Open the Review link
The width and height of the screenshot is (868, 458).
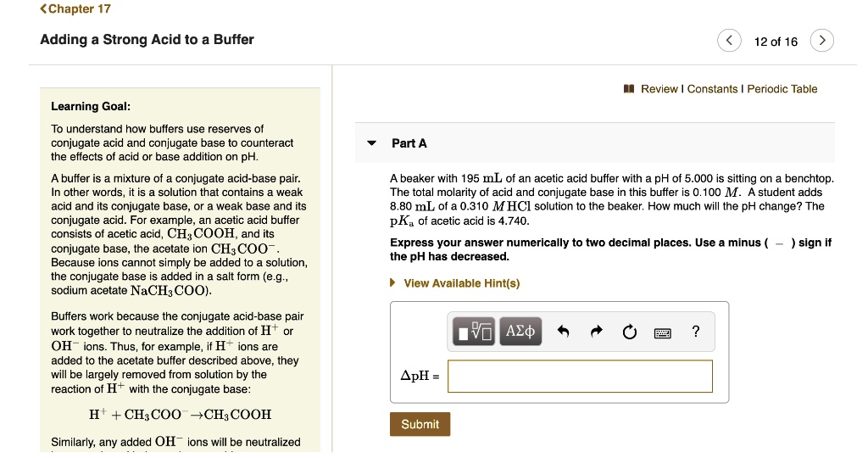(659, 89)
